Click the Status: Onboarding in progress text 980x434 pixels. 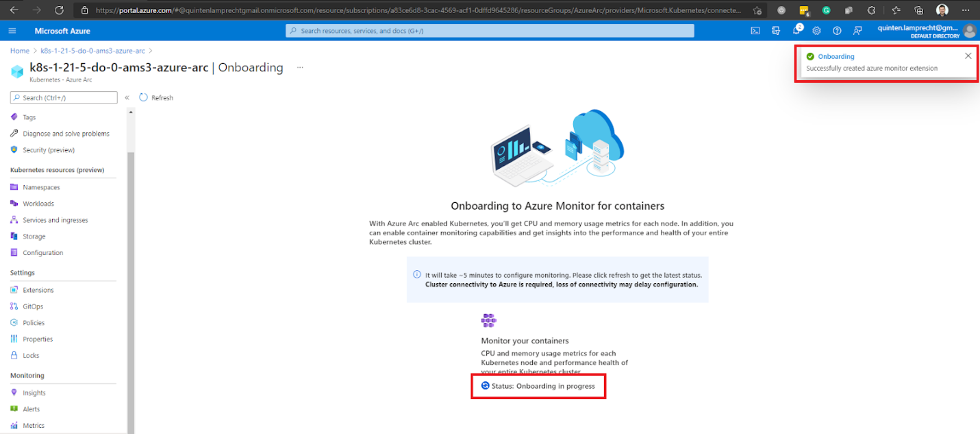543,386
